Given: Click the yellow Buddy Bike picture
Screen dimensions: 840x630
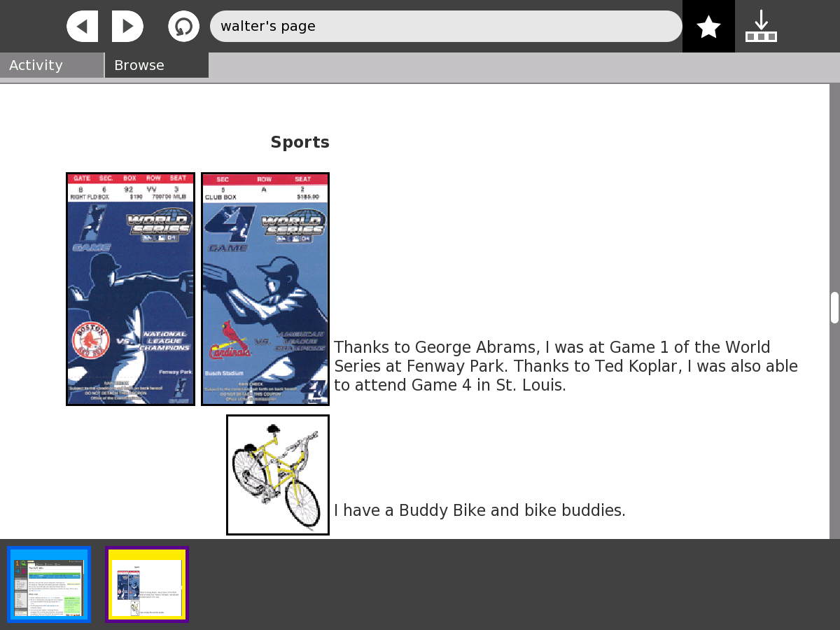Looking at the screenshot, I should (x=278, y=475).
